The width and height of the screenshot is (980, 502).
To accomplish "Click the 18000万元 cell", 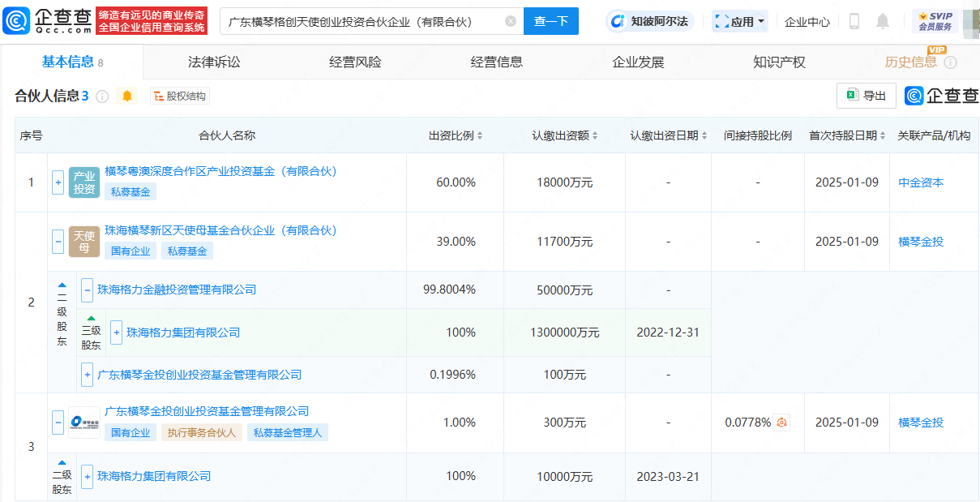I will 564,182.
